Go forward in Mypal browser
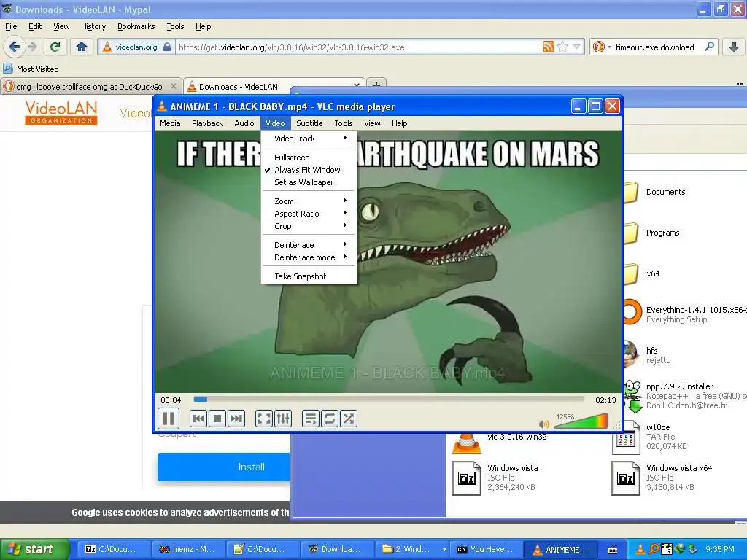The image size is (747, 560). point(32,47)
